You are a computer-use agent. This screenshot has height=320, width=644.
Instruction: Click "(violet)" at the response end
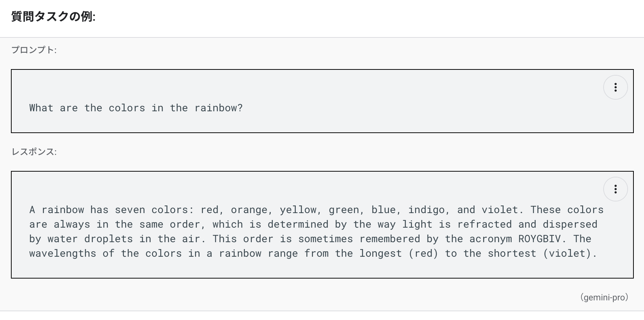point(570,253)
